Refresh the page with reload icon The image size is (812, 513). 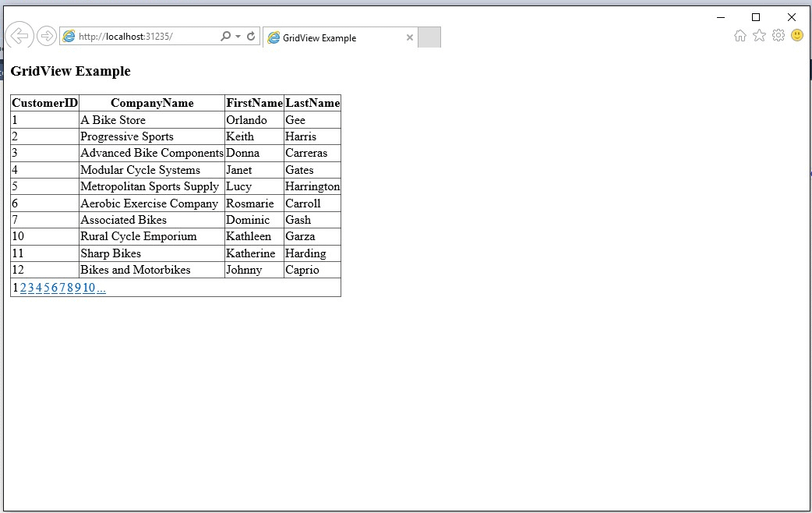tap(251, 37)
